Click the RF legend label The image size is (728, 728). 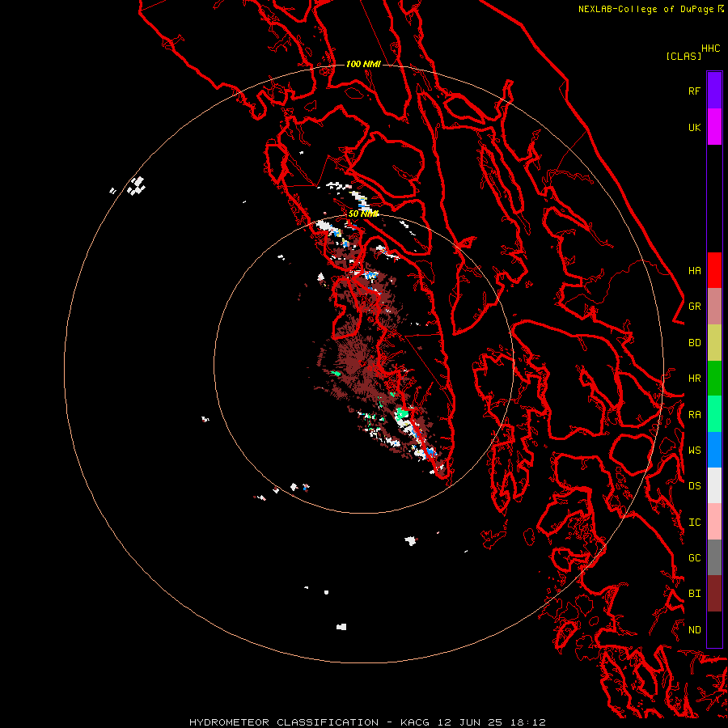tap(694, 91)
